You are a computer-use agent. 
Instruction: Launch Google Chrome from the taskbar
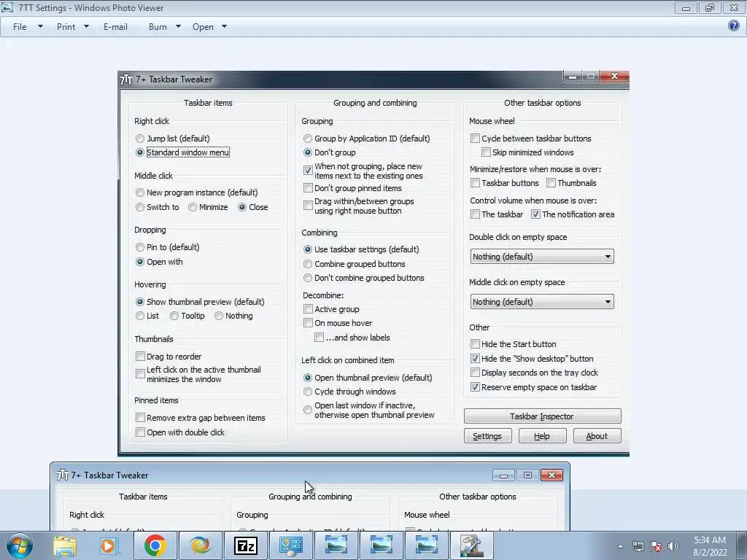(x=155, y=545)
